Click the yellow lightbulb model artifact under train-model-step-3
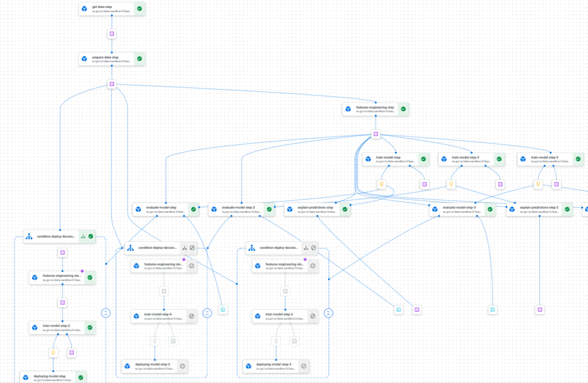The height and width of the screenshot is (383, 588). [x=450, y=184]
